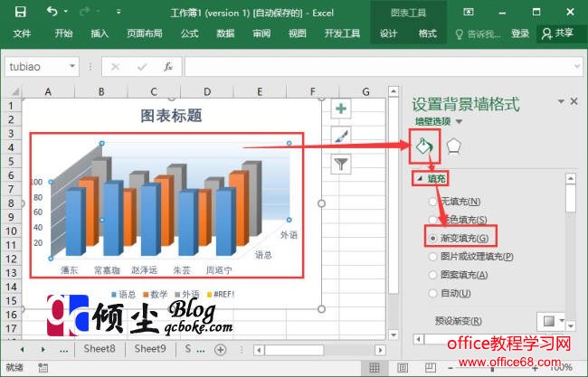
Task: Click the pane scrollbar up arrow
Action: 571,179
